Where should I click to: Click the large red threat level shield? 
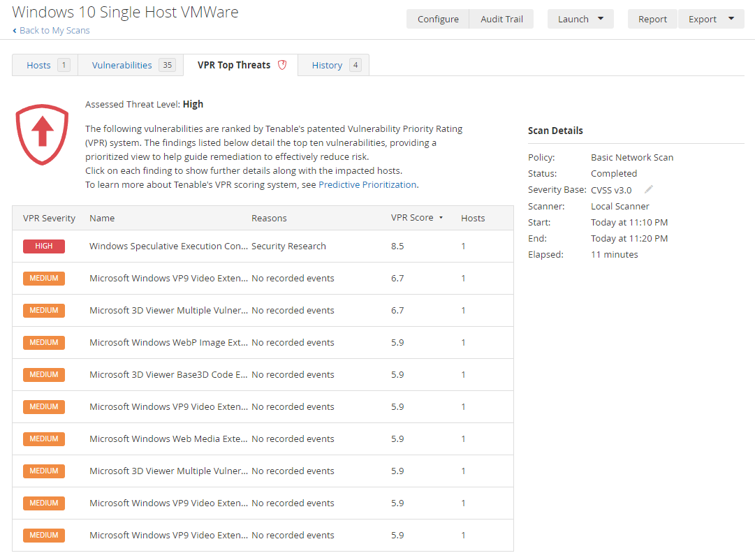tap(43, 134)
